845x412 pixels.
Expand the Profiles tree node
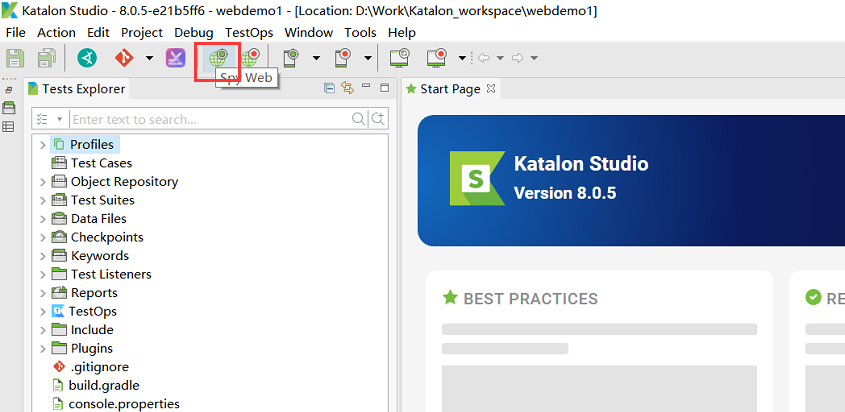(43, 145)
